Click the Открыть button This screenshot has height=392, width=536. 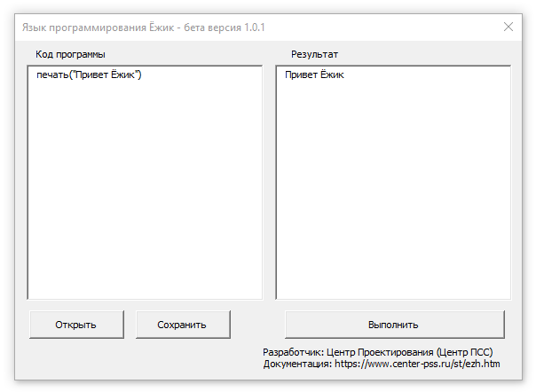pos(76,325)
